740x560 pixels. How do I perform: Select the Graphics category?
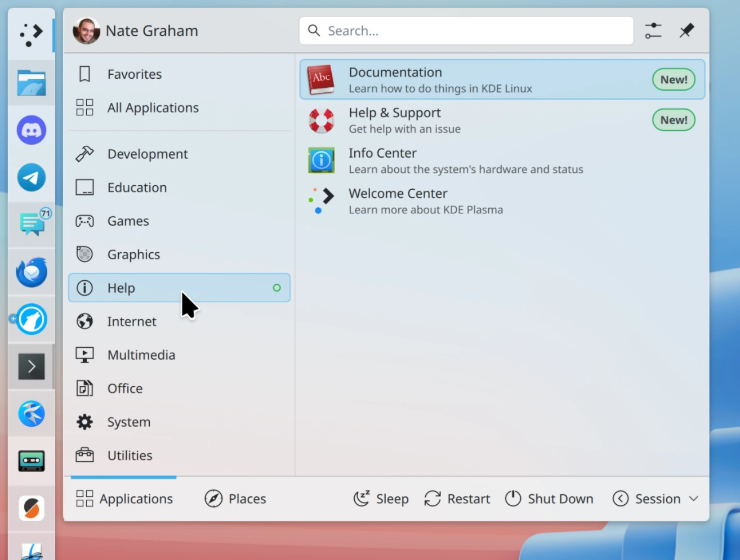tap(179, 254)
